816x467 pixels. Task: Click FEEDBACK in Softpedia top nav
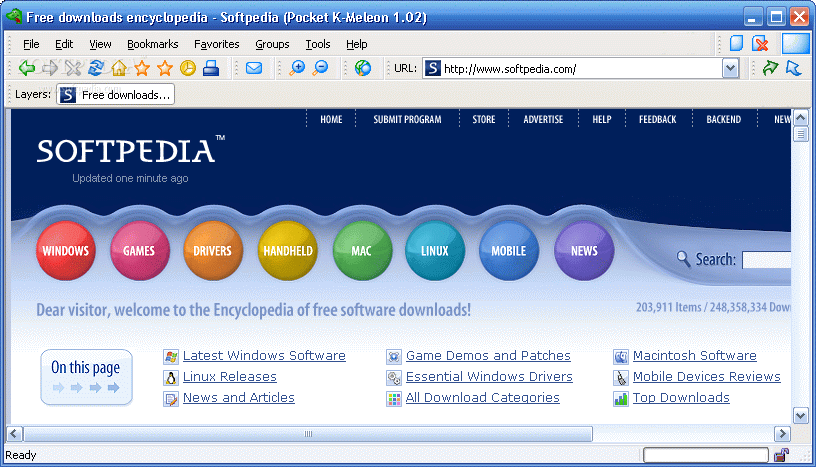(x=657, y=119)
